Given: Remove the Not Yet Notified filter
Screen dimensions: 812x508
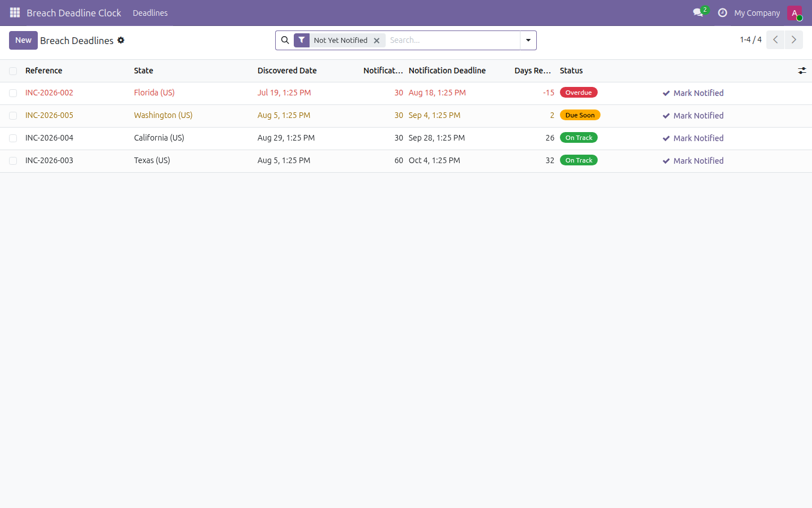Looking at the screenshot, I should [377, 41].
